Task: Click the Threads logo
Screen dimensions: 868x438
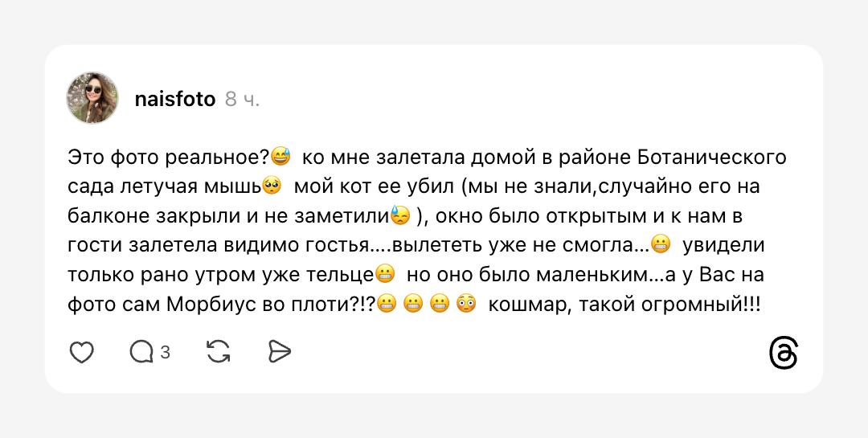Action: click(784, 354)
